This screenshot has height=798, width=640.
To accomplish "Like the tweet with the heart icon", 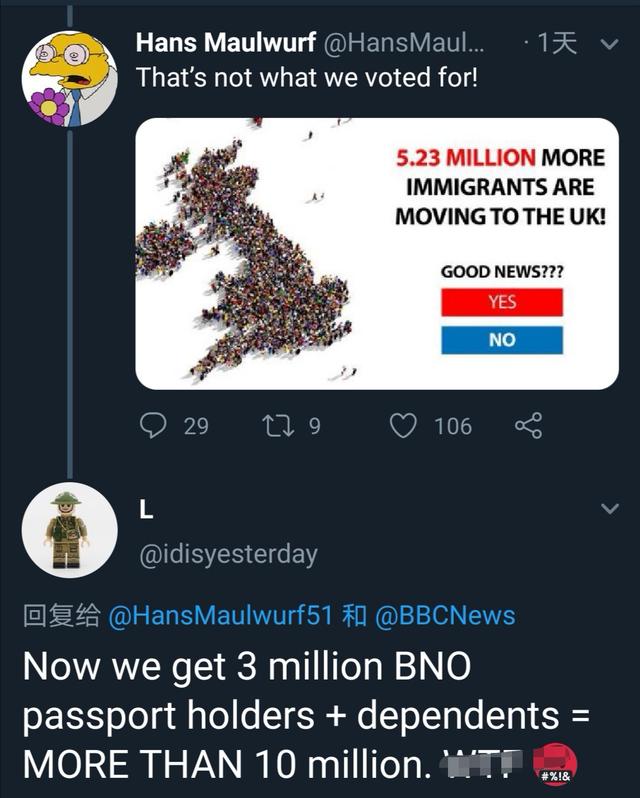I will coord(403,426).
